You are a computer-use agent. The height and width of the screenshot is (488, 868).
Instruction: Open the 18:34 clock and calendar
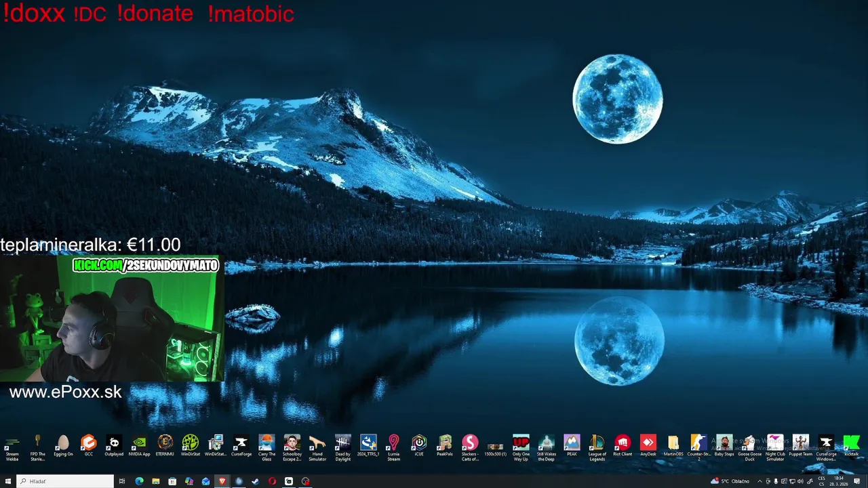coord(839,481)
